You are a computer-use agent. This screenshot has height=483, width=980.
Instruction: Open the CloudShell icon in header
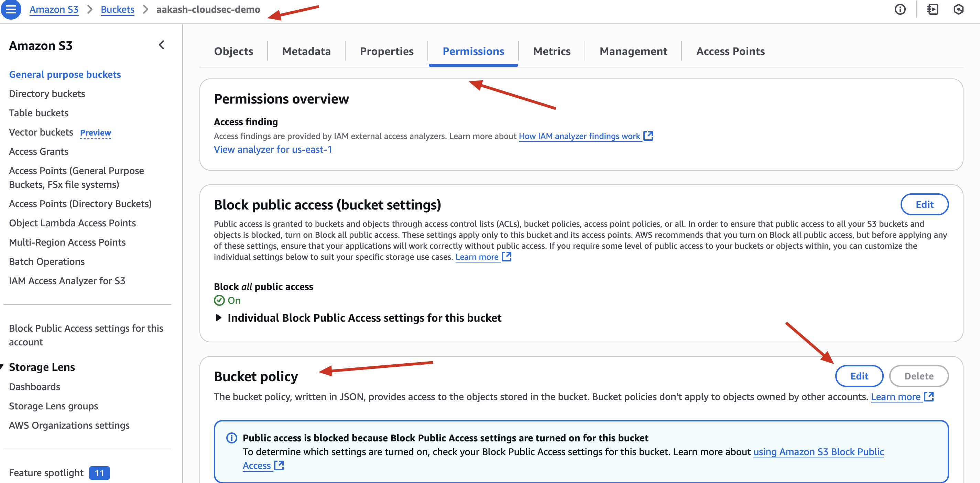[933, 10]
